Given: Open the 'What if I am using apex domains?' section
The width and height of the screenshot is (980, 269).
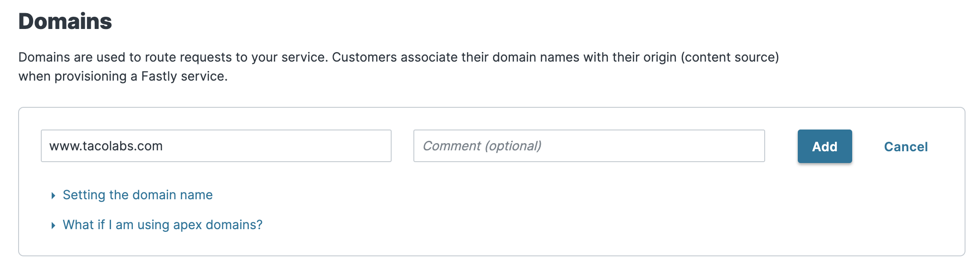Looking at the screenshot, I should 162,224.
